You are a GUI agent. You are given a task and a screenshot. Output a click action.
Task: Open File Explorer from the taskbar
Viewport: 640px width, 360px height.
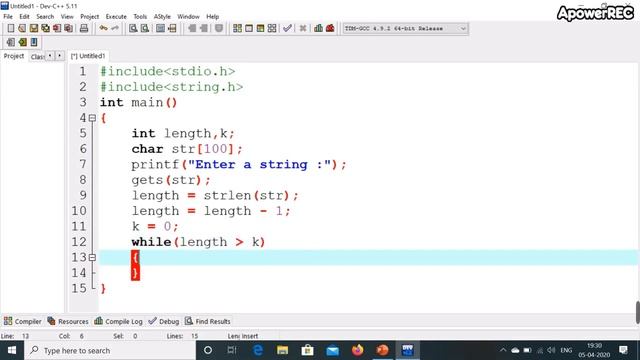coord(282,350)
